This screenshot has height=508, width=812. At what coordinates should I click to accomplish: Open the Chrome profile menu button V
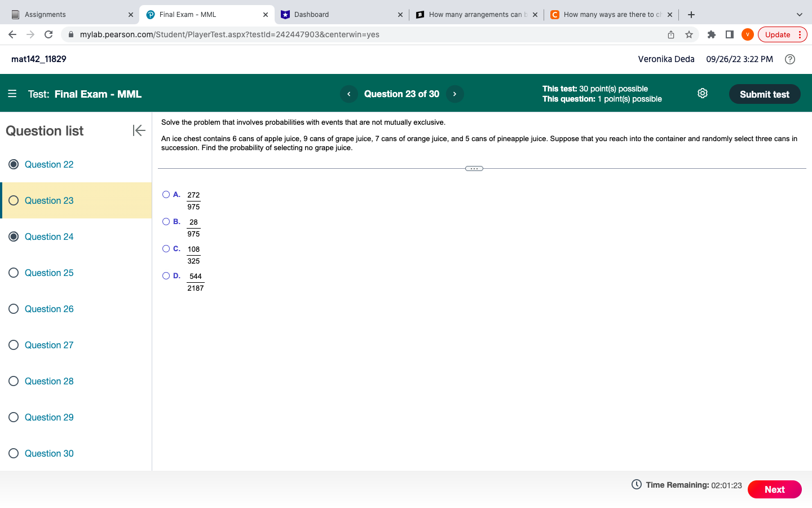(747, 34)
